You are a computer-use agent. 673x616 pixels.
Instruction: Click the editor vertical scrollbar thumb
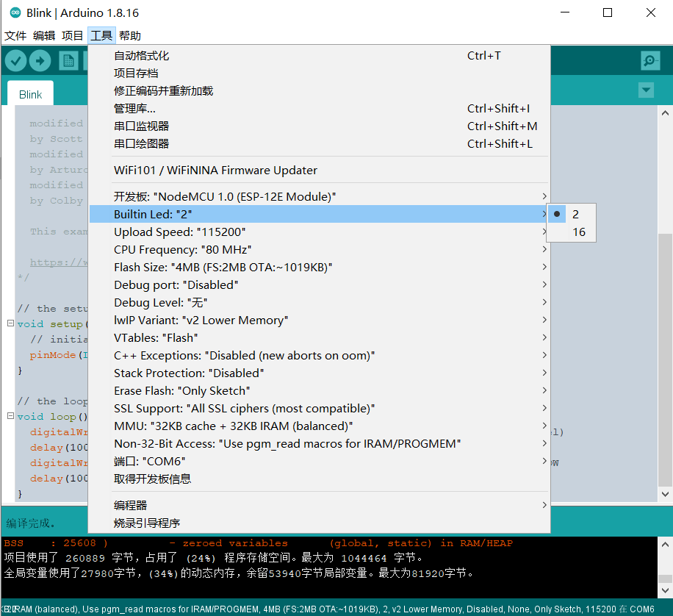pyautogui.click(x=665, y=359)
